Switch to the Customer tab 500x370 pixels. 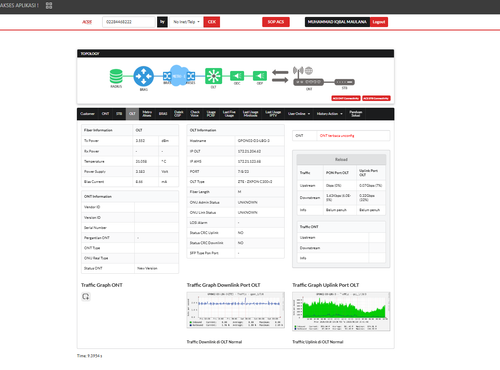pyautogui.click(x=87, y=114)
